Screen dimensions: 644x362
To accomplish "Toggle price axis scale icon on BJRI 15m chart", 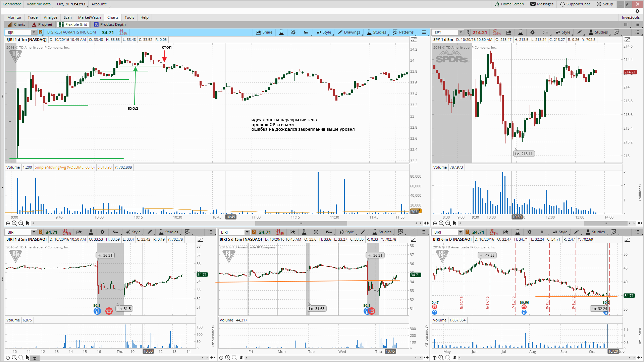I will point(414,239).
